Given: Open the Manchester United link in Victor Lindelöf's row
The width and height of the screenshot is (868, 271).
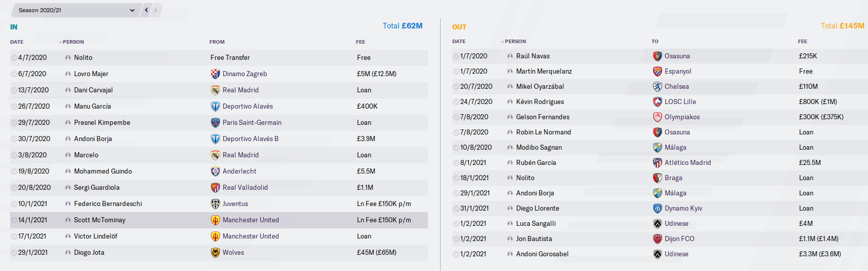Looking at the screenshot, I should tap(250, 236).
